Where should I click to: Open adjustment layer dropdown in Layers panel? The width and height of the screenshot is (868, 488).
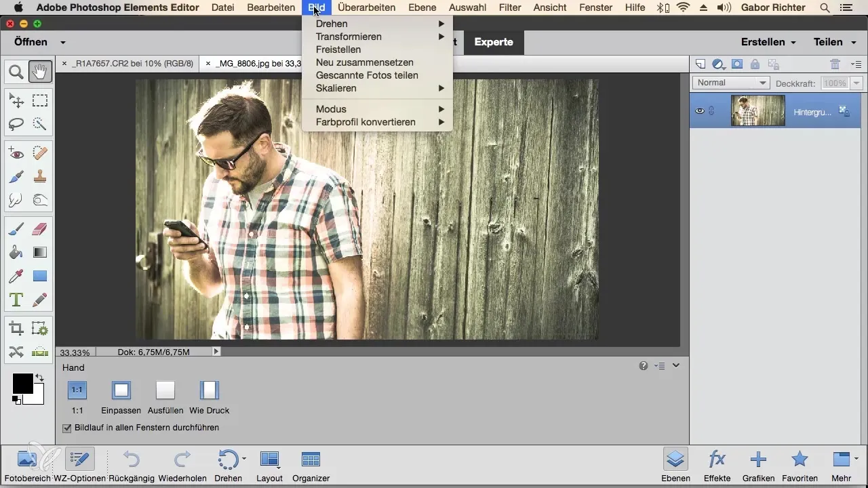719,65
